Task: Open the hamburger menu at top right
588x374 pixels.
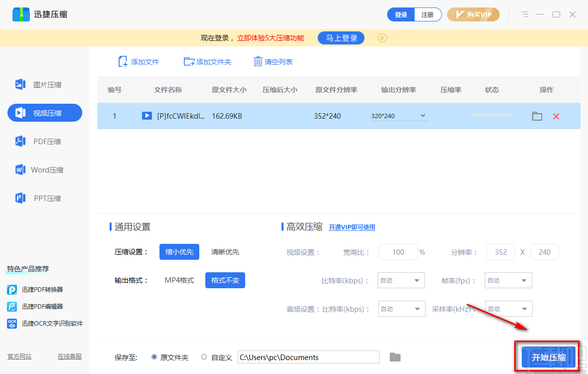Action: [x=524, y=14]
